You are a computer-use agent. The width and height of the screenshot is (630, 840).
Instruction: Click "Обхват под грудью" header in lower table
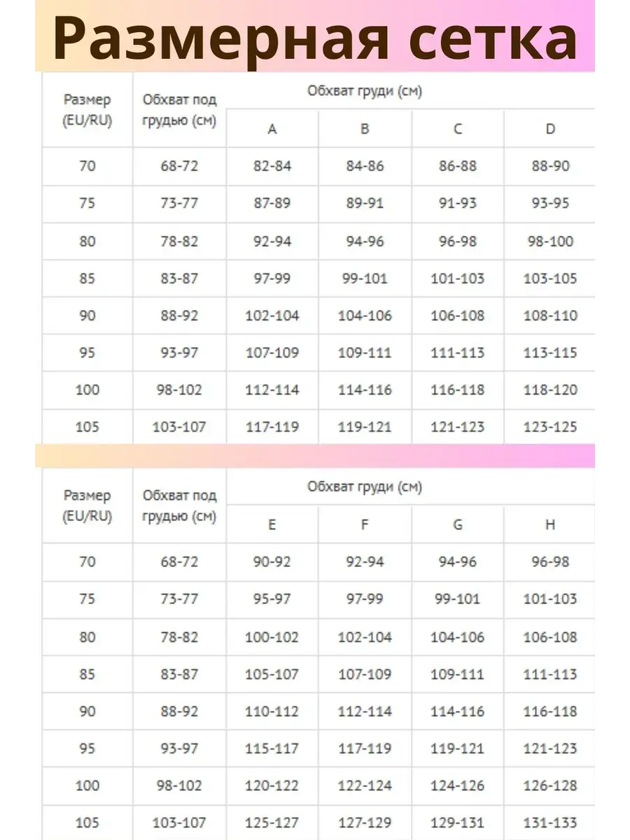[180, 506]
